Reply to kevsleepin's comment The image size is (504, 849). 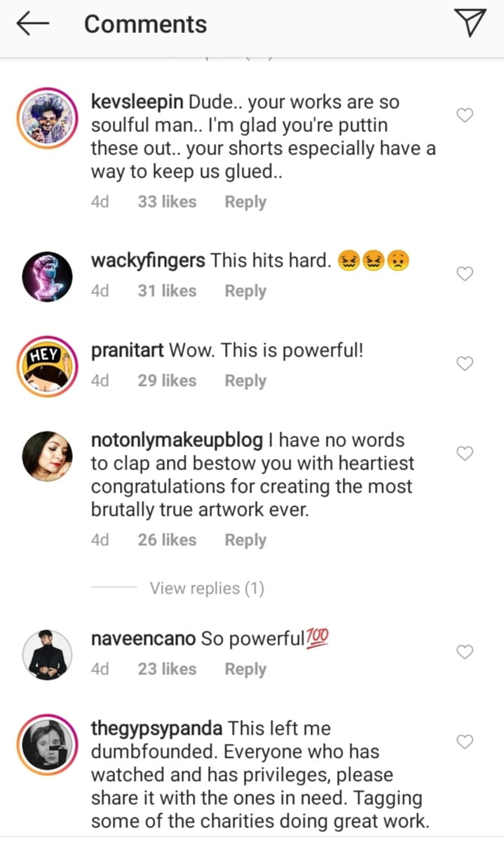click(x=245, y=202)
